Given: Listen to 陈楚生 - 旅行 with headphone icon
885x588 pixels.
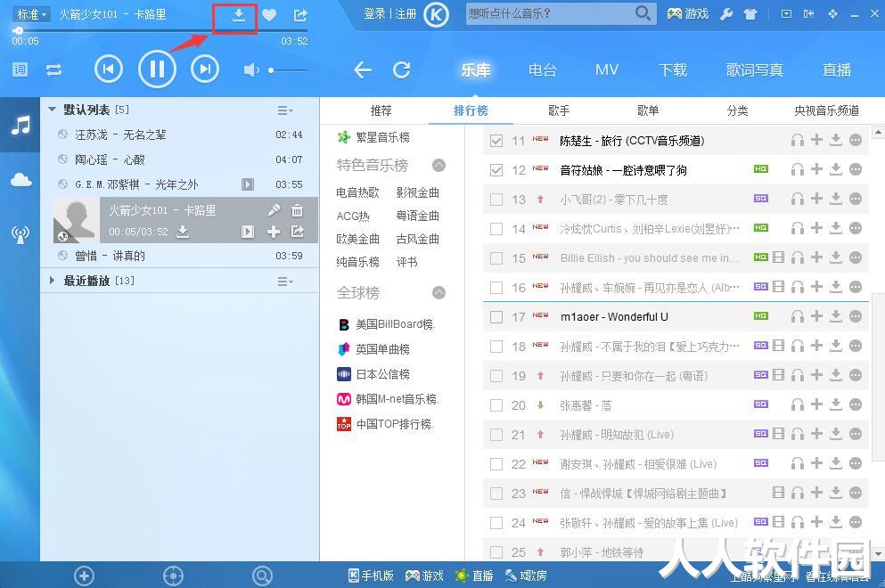Looking at the screenshot, I should 798,140.
